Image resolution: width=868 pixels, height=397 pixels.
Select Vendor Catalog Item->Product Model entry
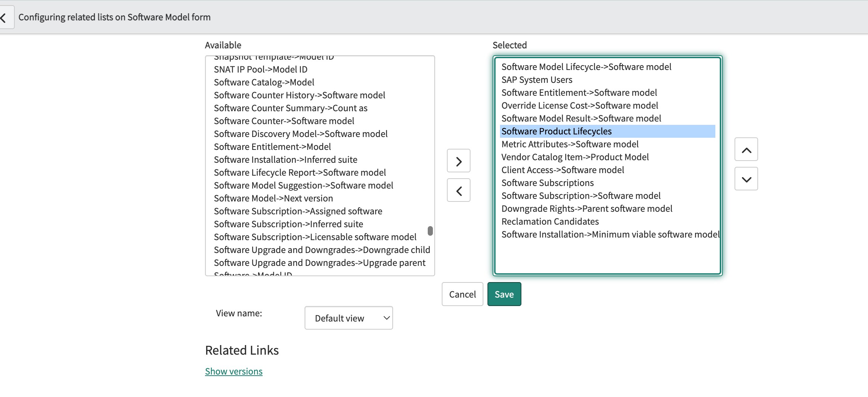click(575, 157)
